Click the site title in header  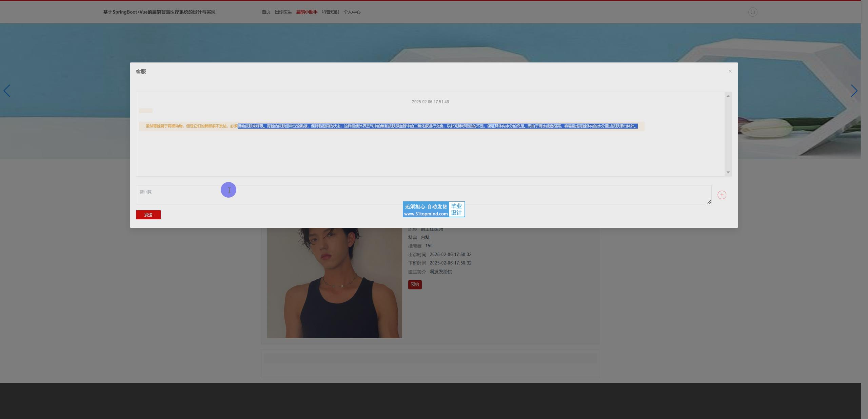[159, 12]
